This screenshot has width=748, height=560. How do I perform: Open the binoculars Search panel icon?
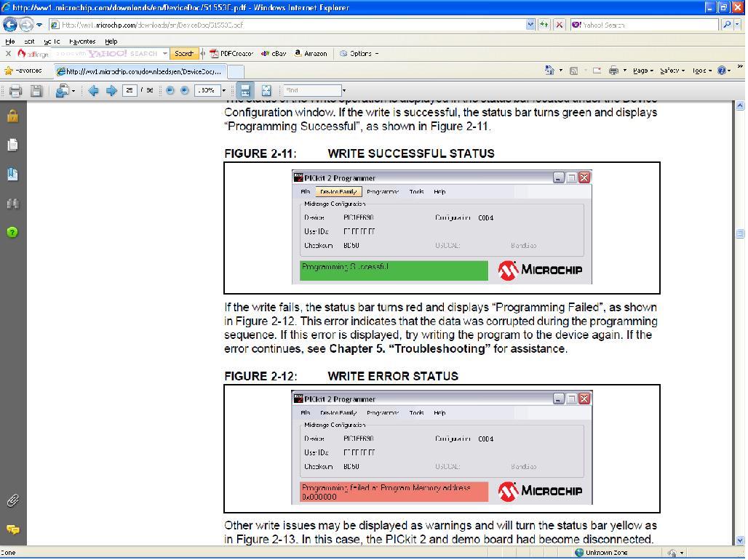point(13,204)
